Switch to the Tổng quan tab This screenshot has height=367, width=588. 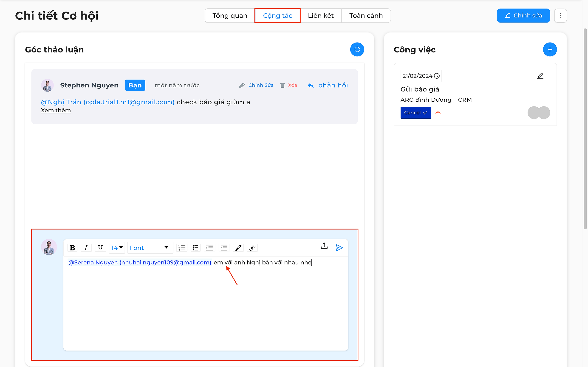[229, 16]
